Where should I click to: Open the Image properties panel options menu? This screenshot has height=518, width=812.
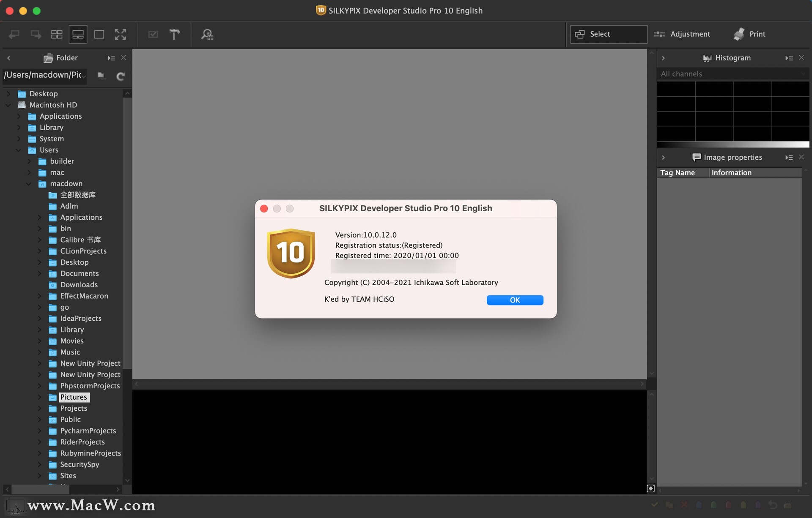click(x=789, y=157)
